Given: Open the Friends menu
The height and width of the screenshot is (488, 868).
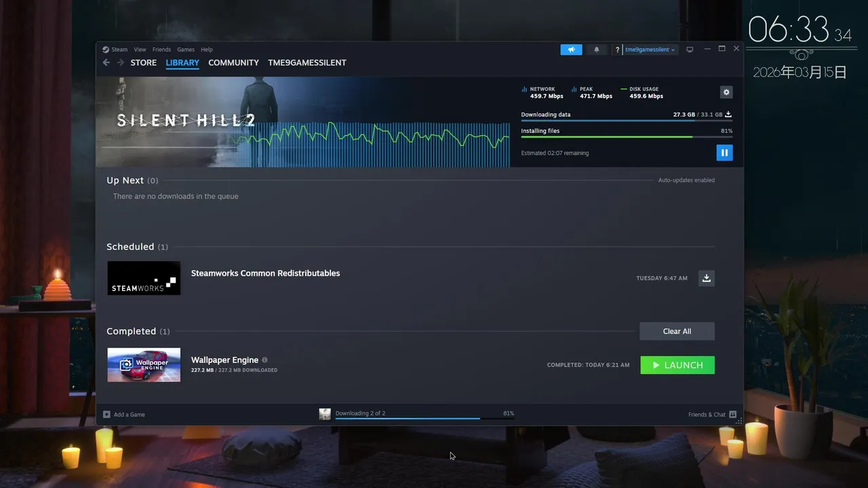Looking at the screenshot, I should (x=161, y=49).
